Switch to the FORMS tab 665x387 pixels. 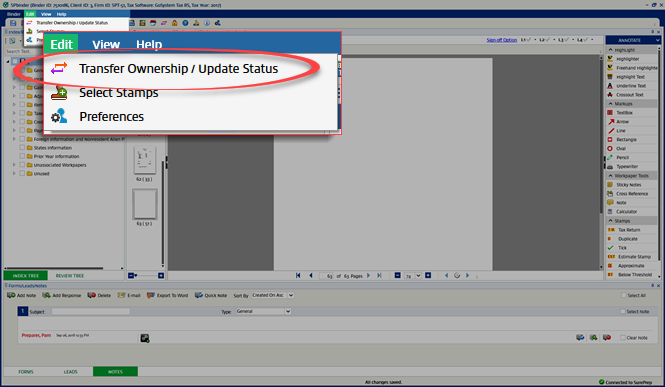pyautogui.click(x=26, y=372)
